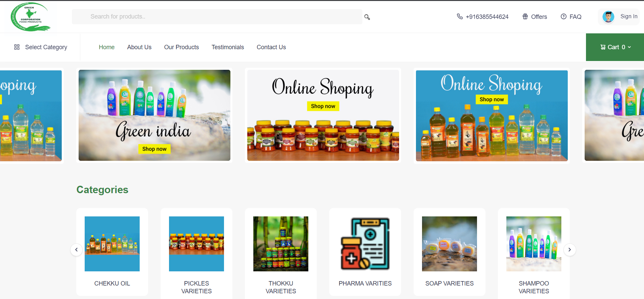Click the category grid icon
The height and width of the screenshot is (299, 644).
(x=17, y=47)
